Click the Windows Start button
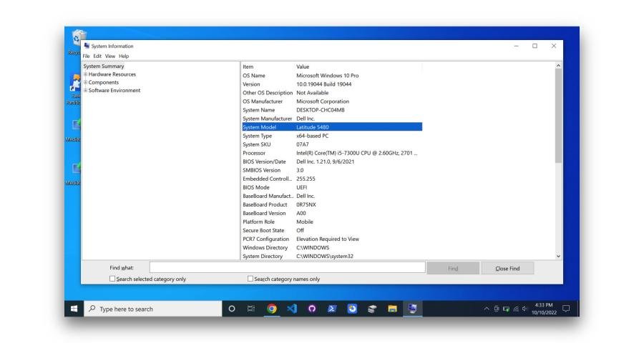This screenshot has height=343, width=644. 74,309
